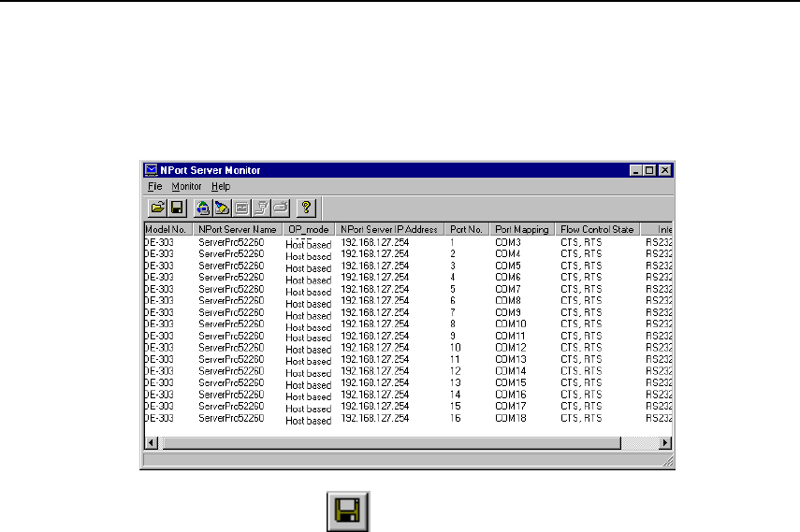Click port number 13 in the COM15 row
The width and height of the screenshot is (800, 532).
455,382
